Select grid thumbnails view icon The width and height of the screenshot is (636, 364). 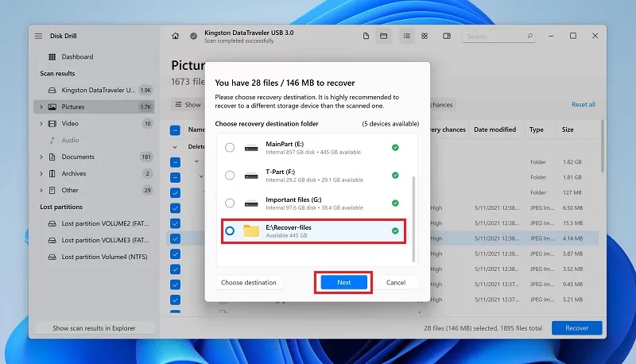point(425,36)
